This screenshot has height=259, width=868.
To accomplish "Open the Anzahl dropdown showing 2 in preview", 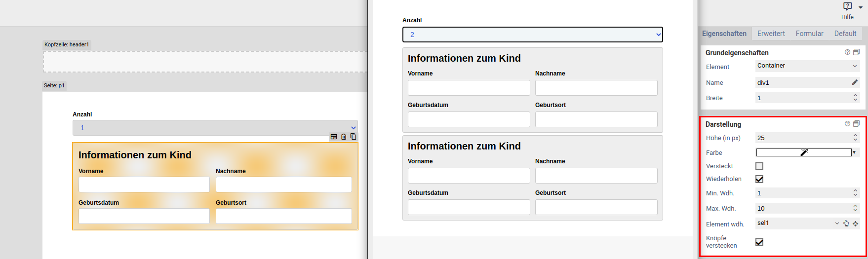I will click(x=532, y=35).
